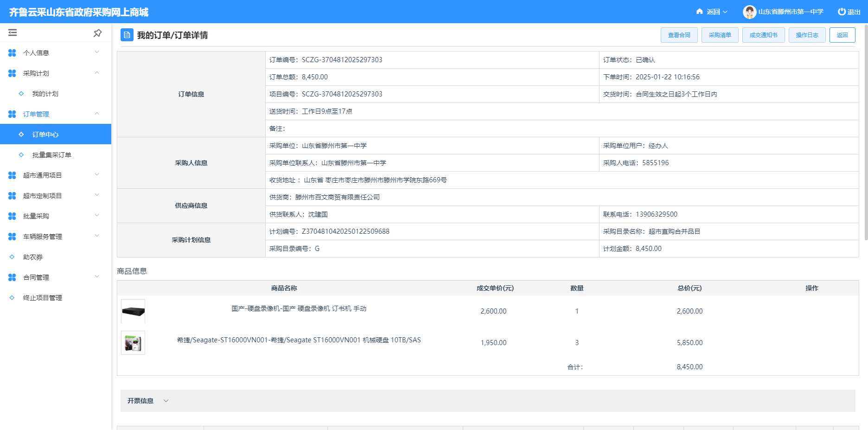Click product name 希捷/Seagate-ST16000VN001

(x=299, y=340)
